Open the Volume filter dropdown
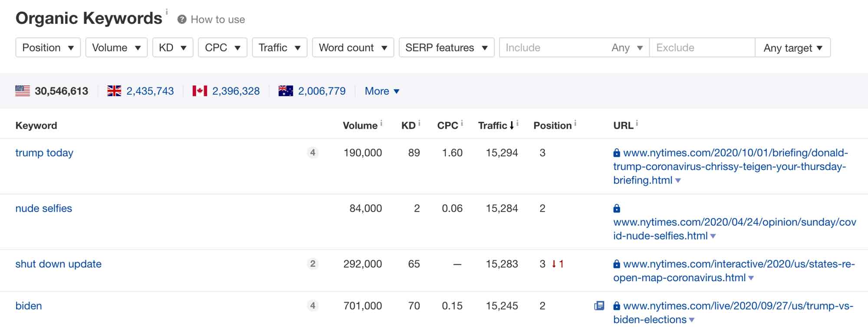 point(116,47)
